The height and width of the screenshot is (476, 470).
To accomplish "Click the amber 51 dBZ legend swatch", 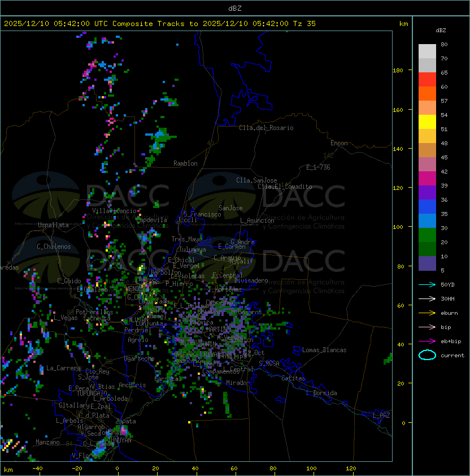I will [427, 136].
